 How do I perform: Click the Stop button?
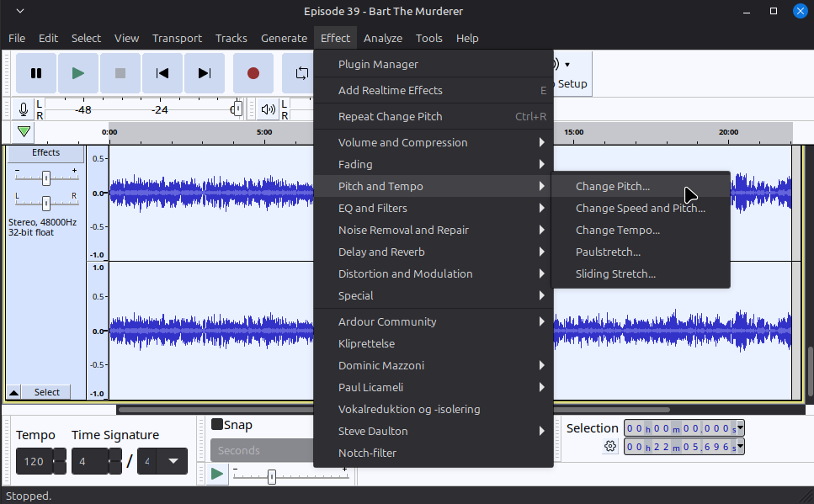click(120, 73)
